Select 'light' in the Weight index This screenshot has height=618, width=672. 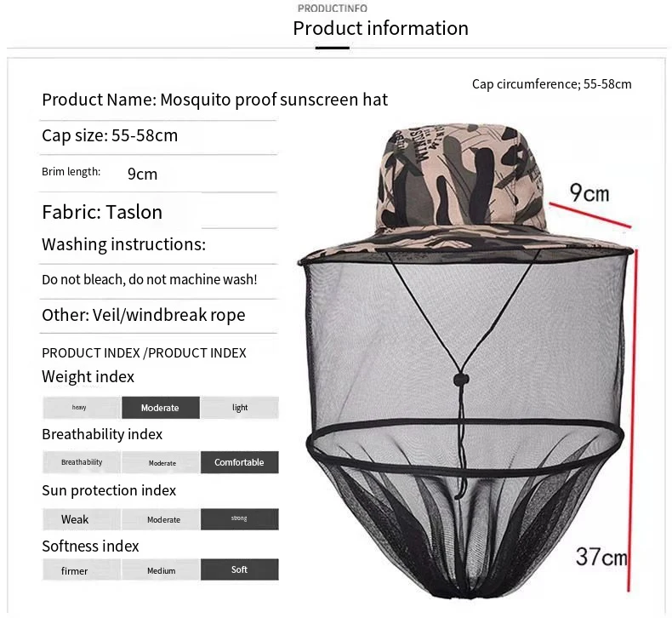pyautogui.click(x=240, y=408)
